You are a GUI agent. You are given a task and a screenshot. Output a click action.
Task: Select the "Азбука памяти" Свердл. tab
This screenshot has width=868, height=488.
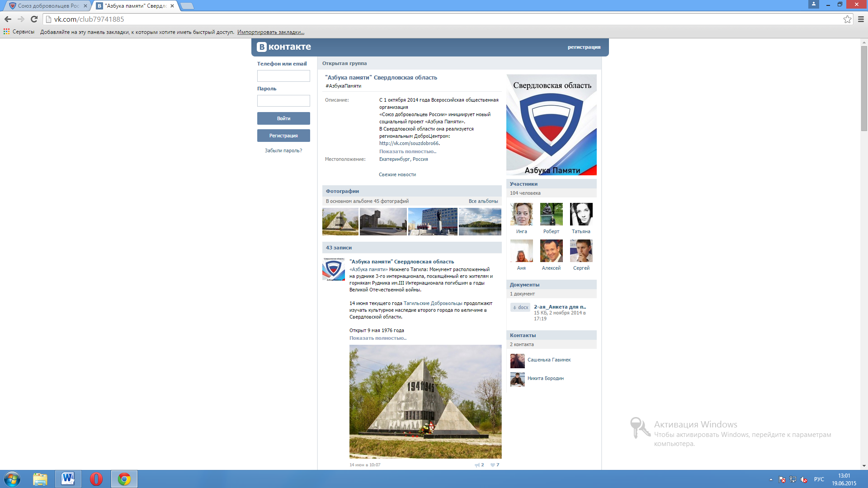(136, 6)
